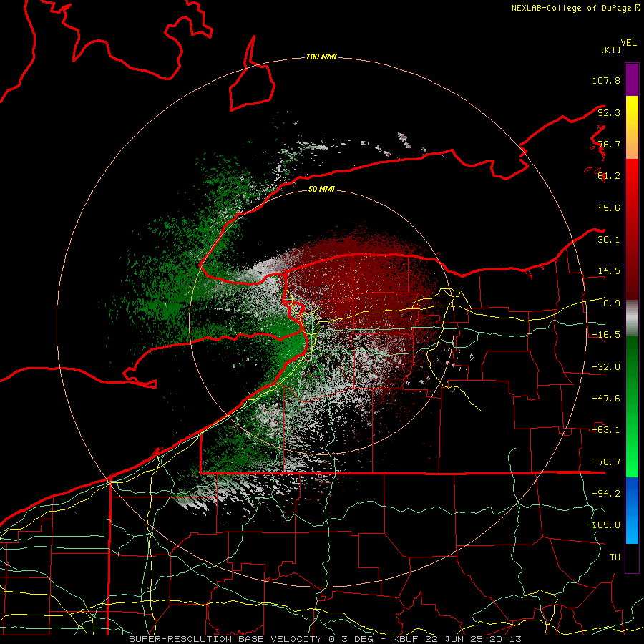Viewport: 644px width, 644px height.
Task: Click the 61.2 legend value
Action: coord(609,176)
